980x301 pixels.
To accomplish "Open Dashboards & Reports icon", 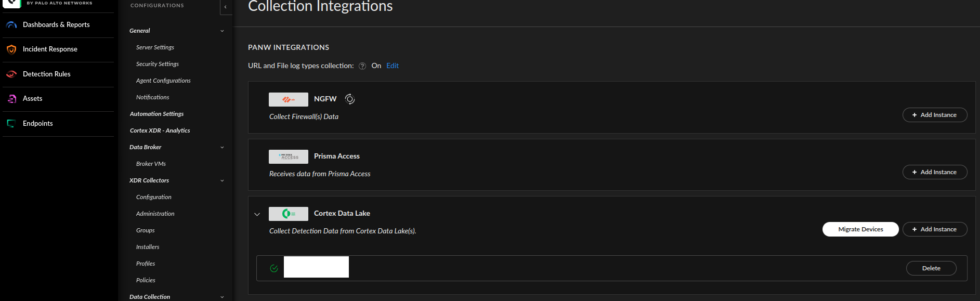I will click(11, 25).
